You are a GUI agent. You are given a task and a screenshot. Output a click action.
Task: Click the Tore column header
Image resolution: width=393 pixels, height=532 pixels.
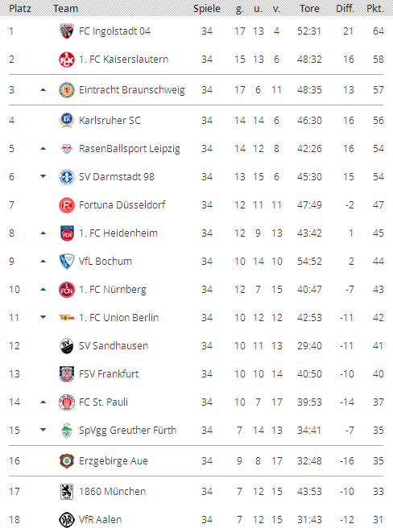click(309, 9)
